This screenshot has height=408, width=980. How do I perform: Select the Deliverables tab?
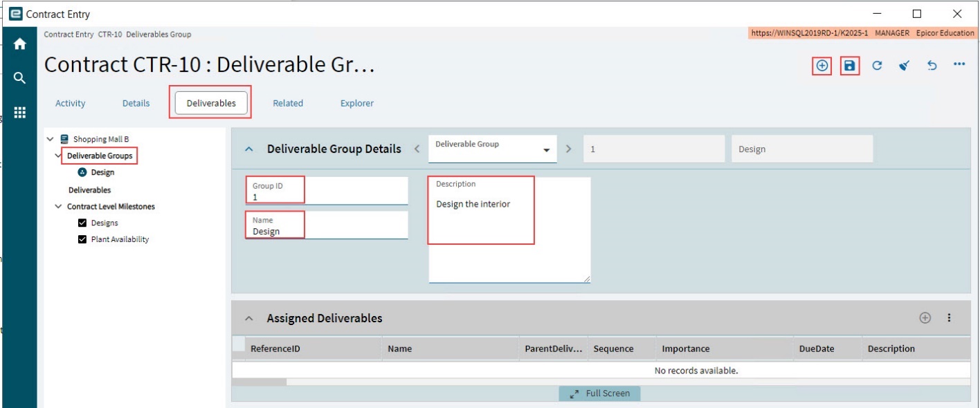tap(211, 103)
